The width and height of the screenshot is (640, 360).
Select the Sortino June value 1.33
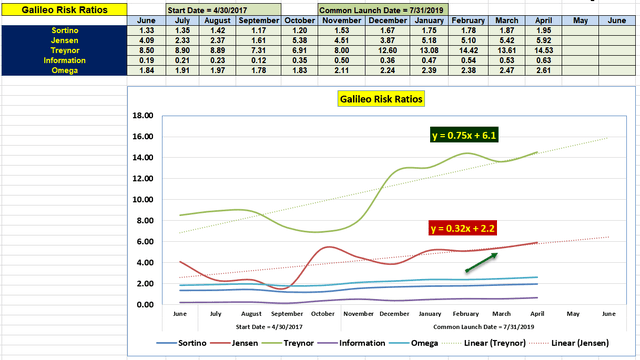click(x=147, y=31)
